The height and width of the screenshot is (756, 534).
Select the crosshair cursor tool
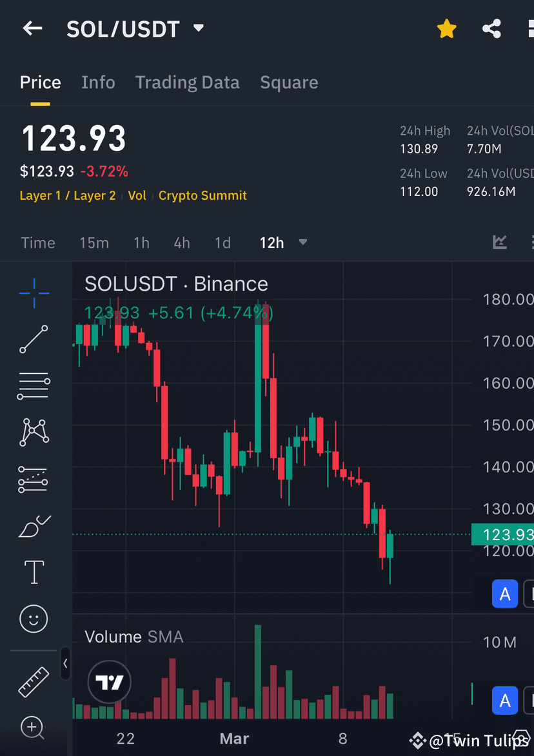tap(33, 293)
